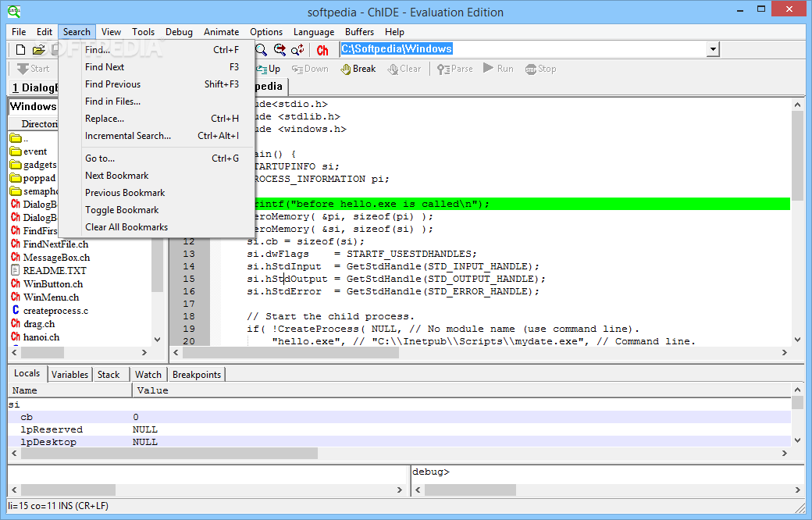This screenshot has width=812, height=520.
Task: Create a new file with the blank page icon
Action: 20,50
